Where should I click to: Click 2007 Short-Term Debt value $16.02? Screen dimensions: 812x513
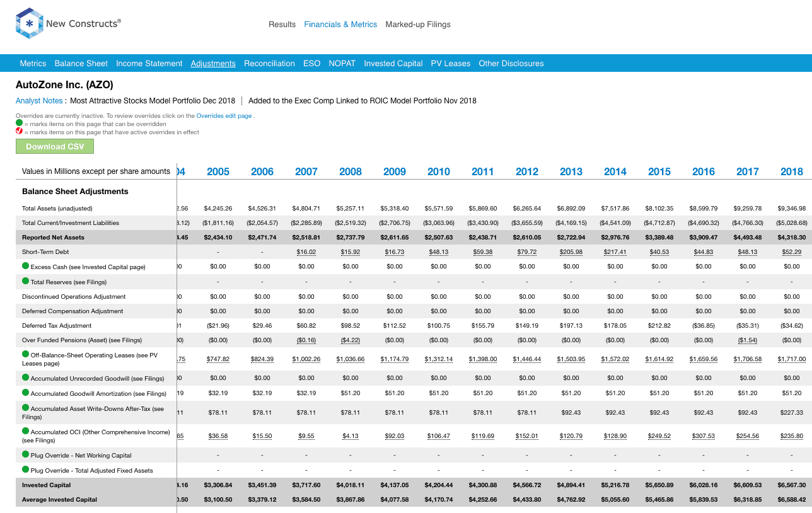tap(306, 252)
